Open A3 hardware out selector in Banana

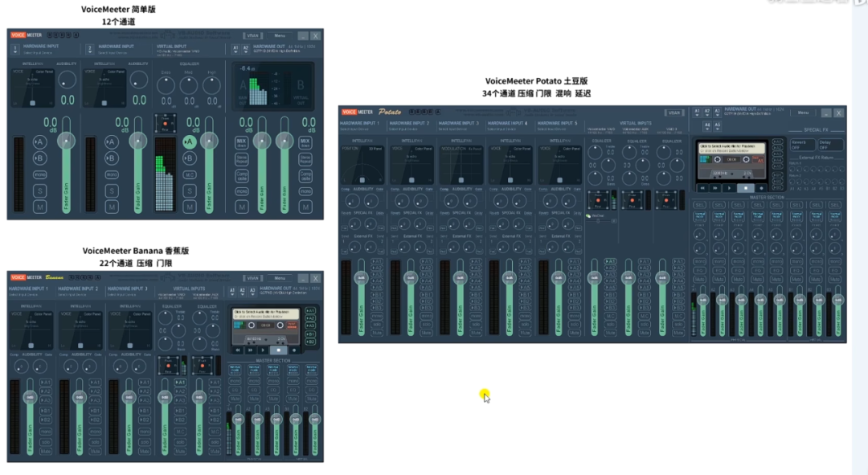pyautogui.click(x=252, y=290)
